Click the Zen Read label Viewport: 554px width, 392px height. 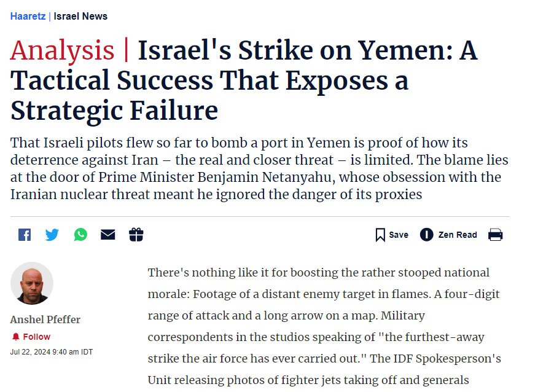coord(458,235)
